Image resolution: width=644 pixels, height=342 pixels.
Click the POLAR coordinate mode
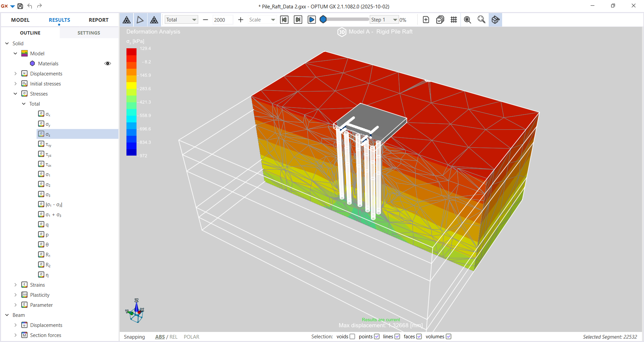pyautogui.click(x=191, y=337)
